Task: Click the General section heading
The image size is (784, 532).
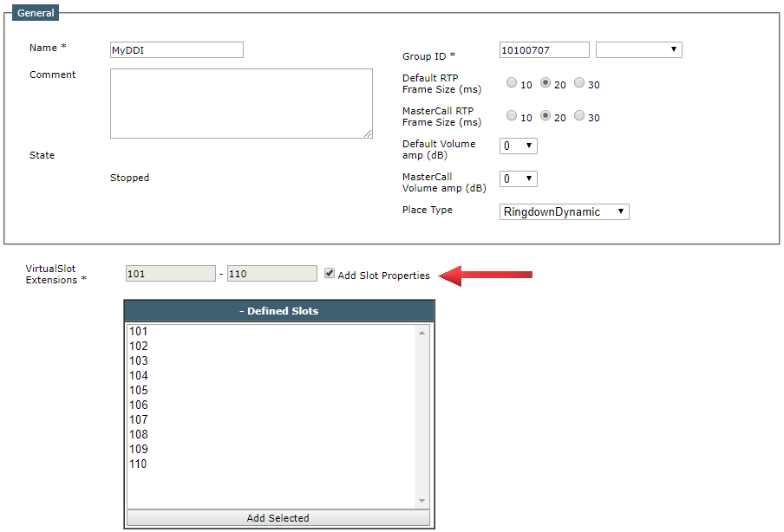Action: pyautogui.click(x=36, y=13)
